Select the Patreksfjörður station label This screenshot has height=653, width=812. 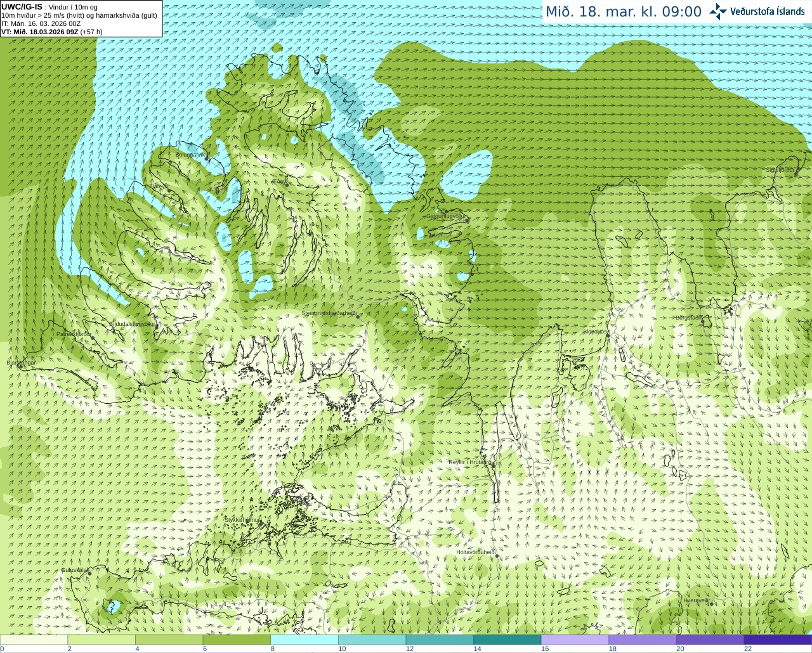click(74, 333)
